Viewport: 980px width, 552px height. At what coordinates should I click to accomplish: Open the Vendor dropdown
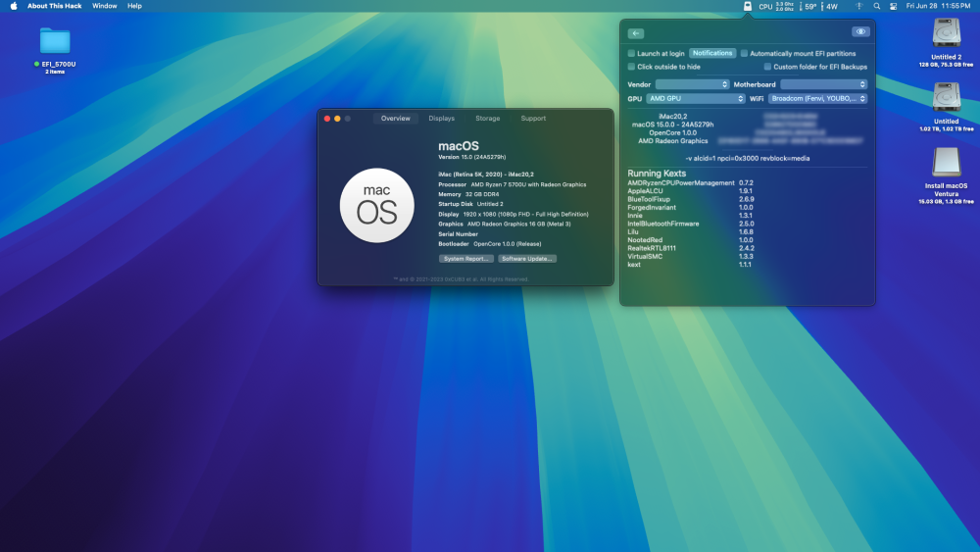pos(692,84)
